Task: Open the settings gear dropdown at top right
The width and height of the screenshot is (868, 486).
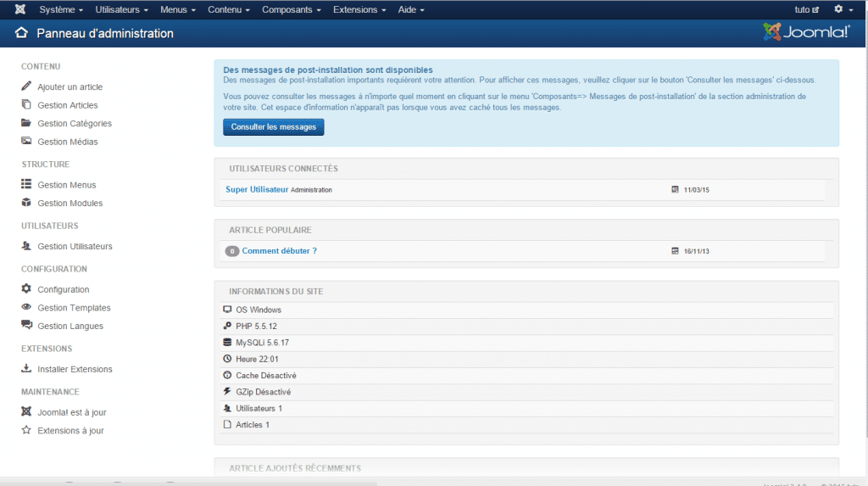Action: pyautogui.click(x=842, y=10)
